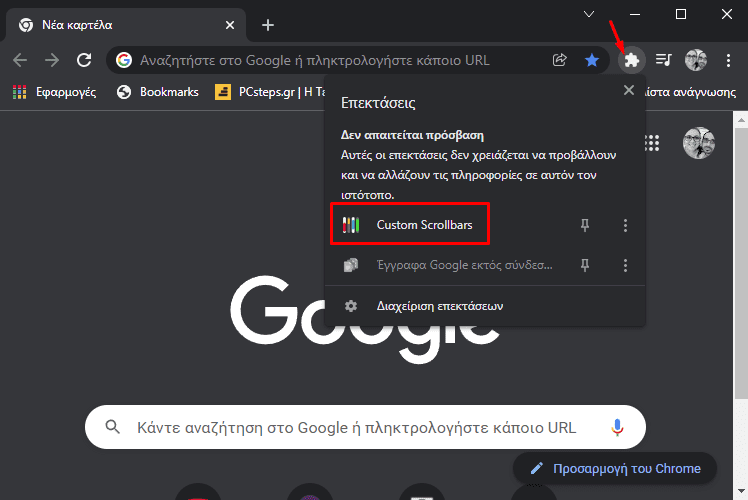Click the Custom Scrollbars colored icon
The image size is (748, 500).
(351, 225)
